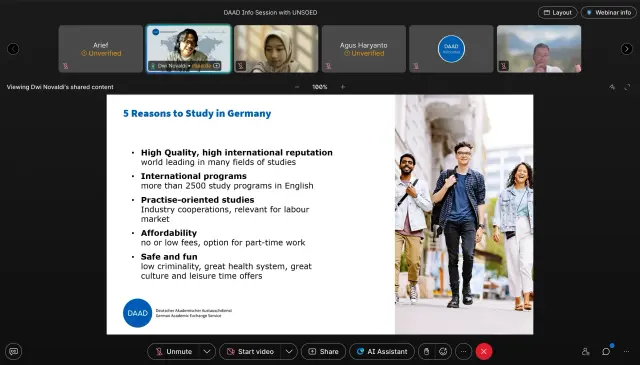Screen dimensions: 640x365
Task: Click 'Affordability' bullet heading
Action: click(169, 233)
